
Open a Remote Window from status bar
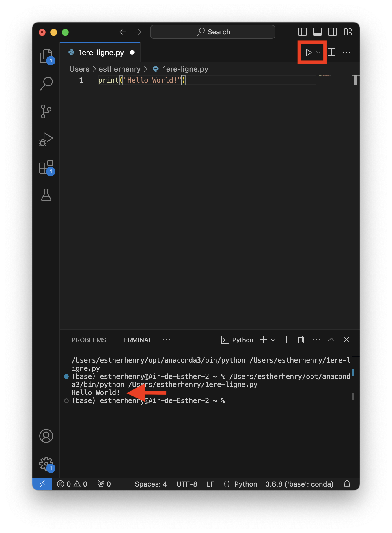click(x=42, y=484)
